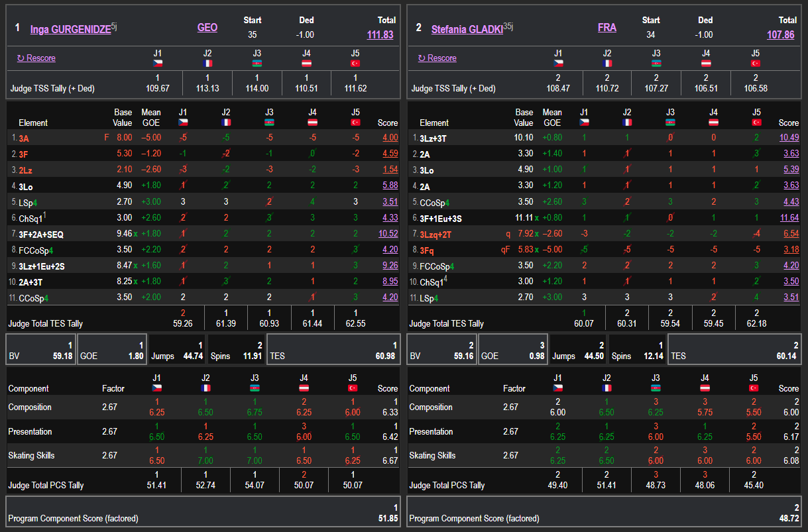Click Azerbaijan flag under J3 beside Gladki's Rescore
The width and height of the screenshot is (808, 532).
coord(656,64)
